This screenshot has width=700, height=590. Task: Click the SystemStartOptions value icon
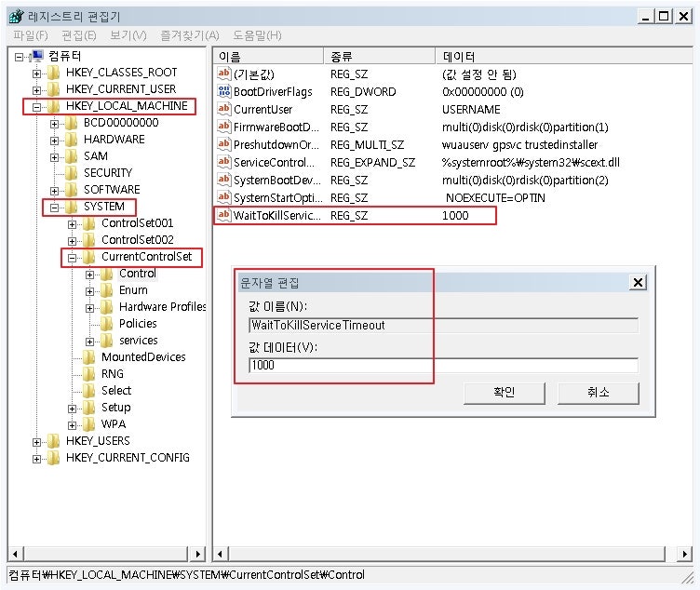[223, 196]
